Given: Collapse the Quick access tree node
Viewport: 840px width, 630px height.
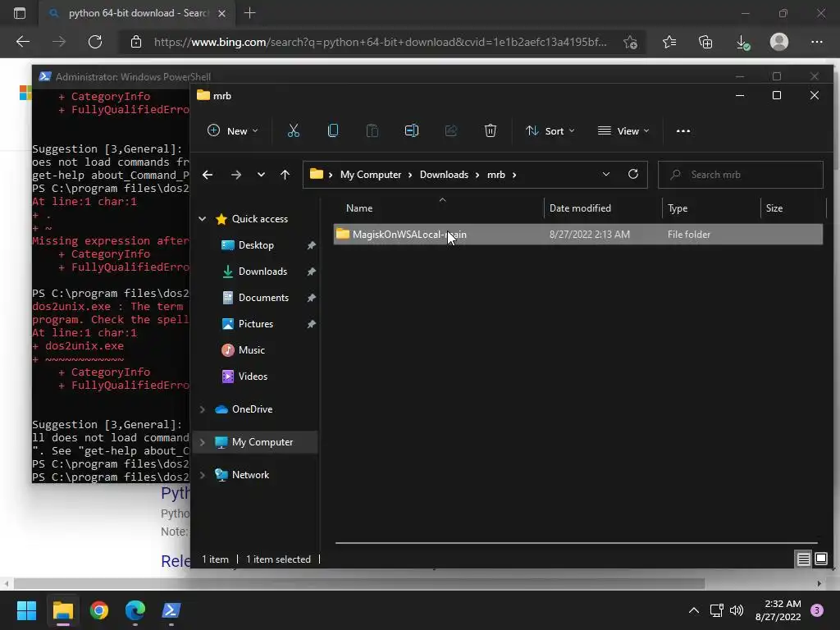Looking at the screenshot, I should tap(203, 218).
